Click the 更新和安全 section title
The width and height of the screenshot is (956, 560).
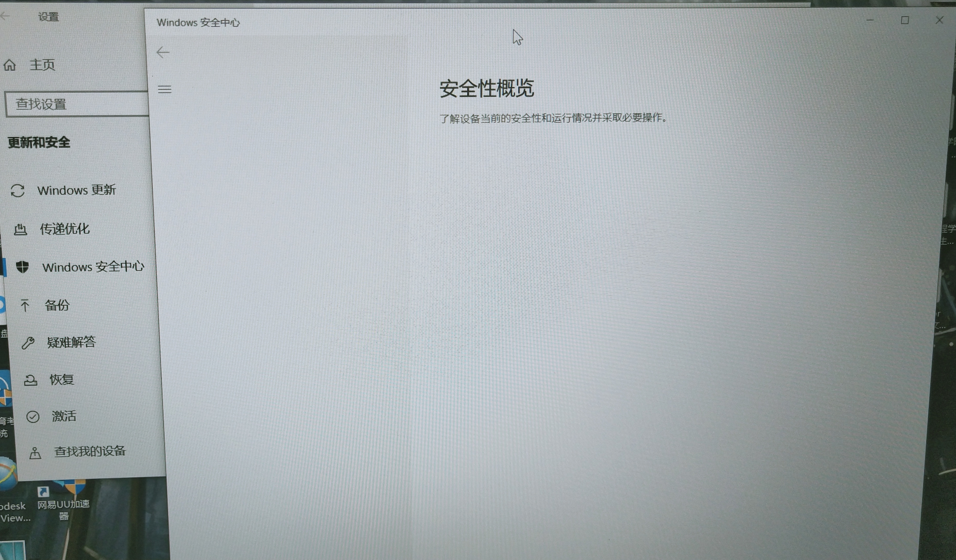[x=39, y=143]
